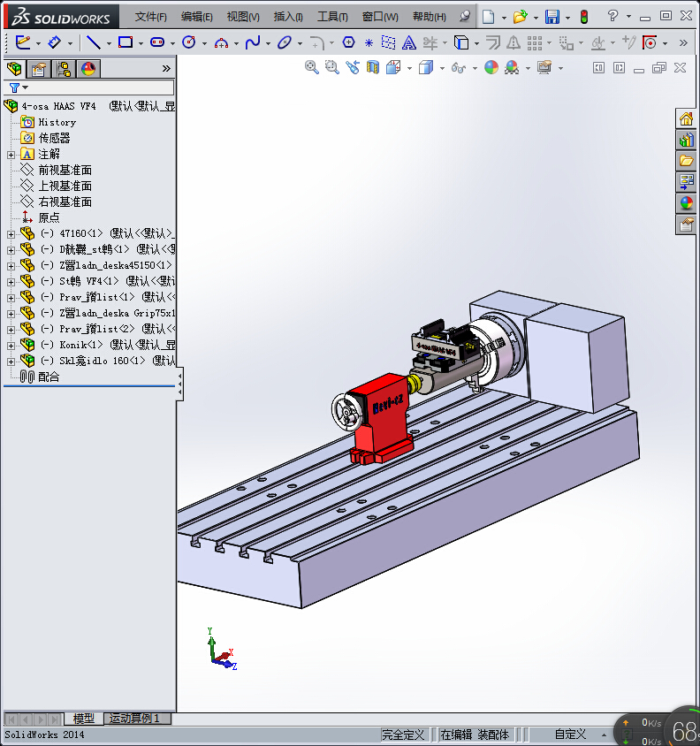
Task: Select History in feature tree
Action: pyautogui.click(x=57, y=122)
